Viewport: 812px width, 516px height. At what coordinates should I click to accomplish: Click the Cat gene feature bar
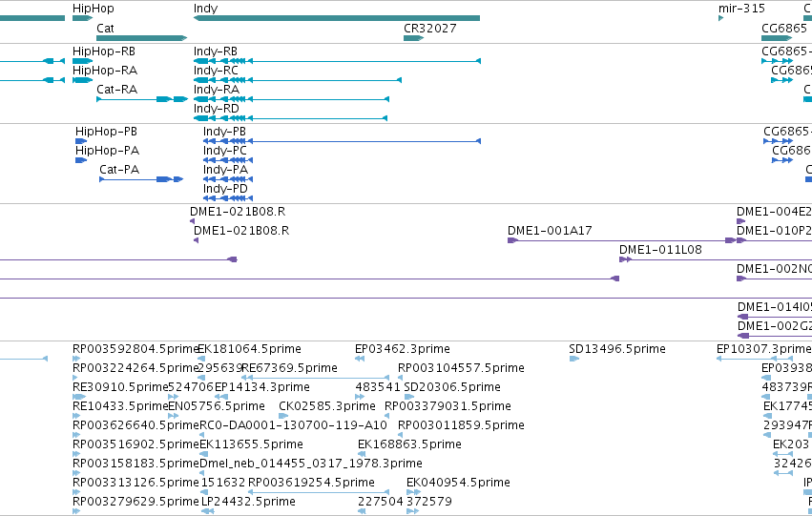(x=142, y=38)
